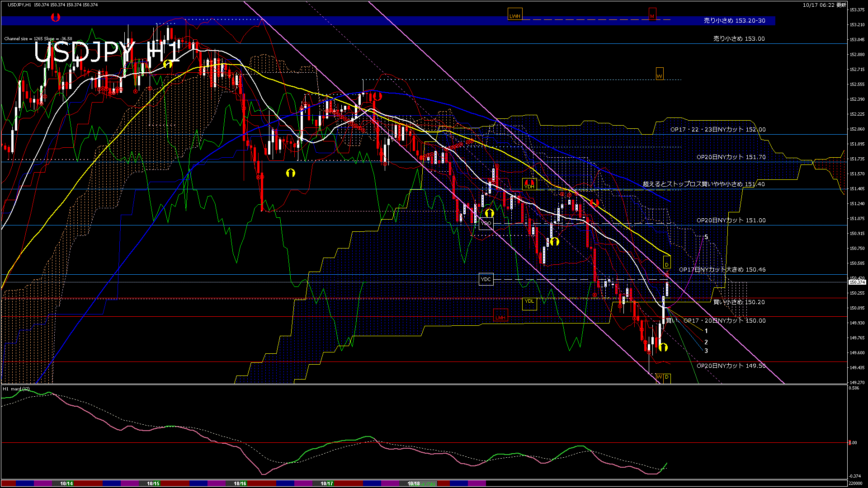Viewport: 868px width, 488px height.
Task: Click the 10/17 date marker on timeline
Action: coord(326,483)
